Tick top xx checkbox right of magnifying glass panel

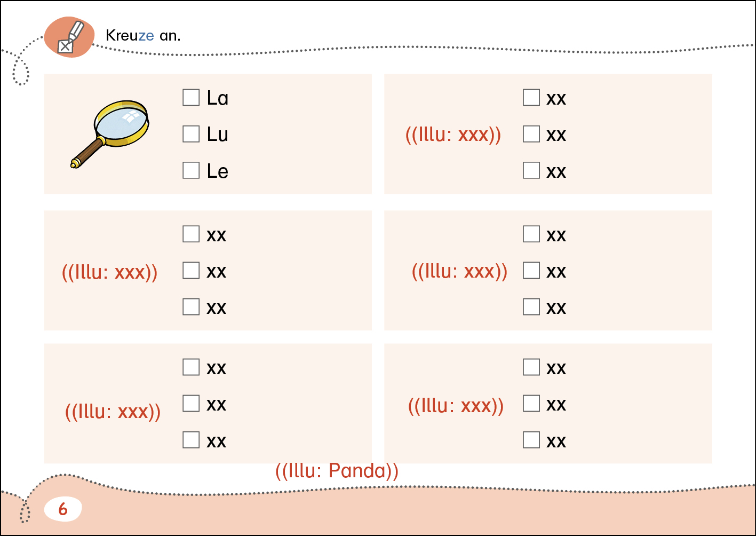pos(531,98)
